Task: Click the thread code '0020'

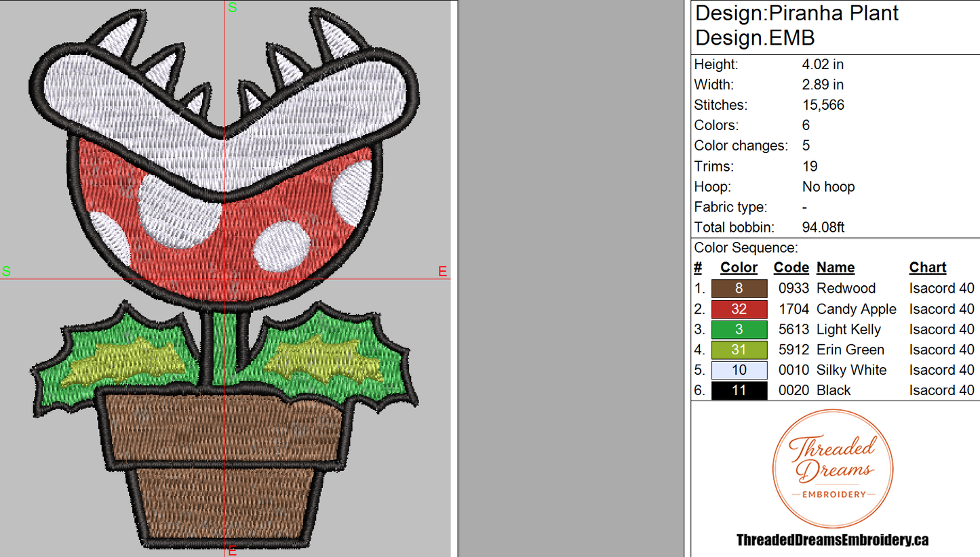Action: coord(793,390)
